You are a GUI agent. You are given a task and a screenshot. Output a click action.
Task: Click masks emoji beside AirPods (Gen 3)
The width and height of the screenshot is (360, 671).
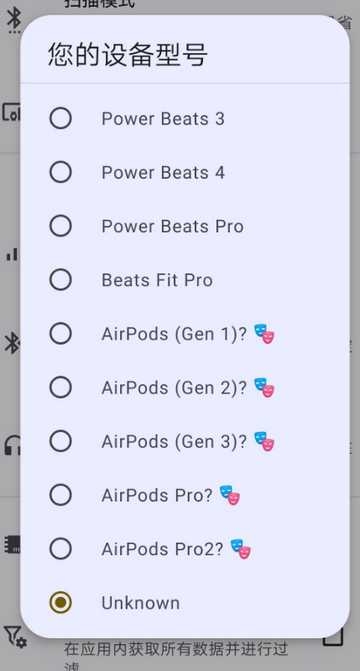pos(264,442)
